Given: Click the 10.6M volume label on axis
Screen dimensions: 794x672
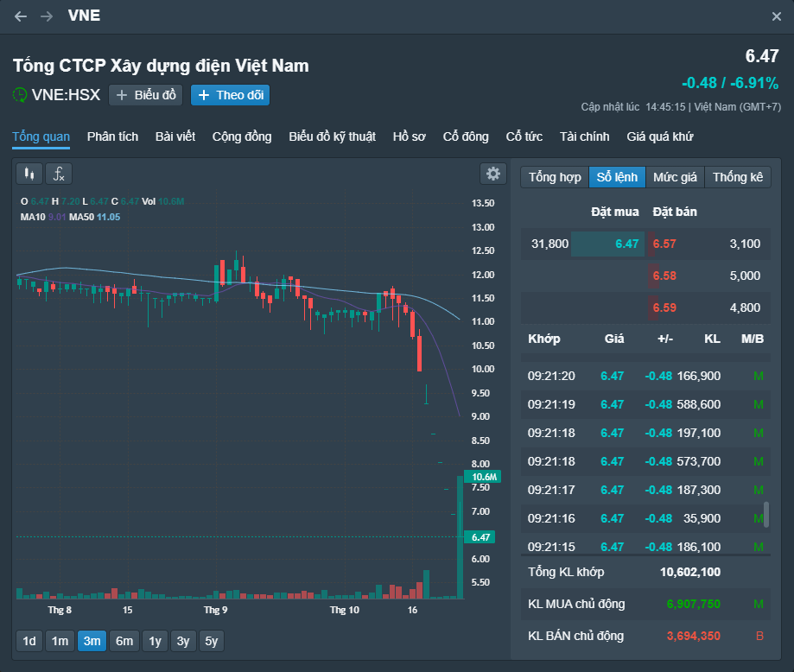Looking at the screenshot, I should pyautogui.click(x=484, y=477).
